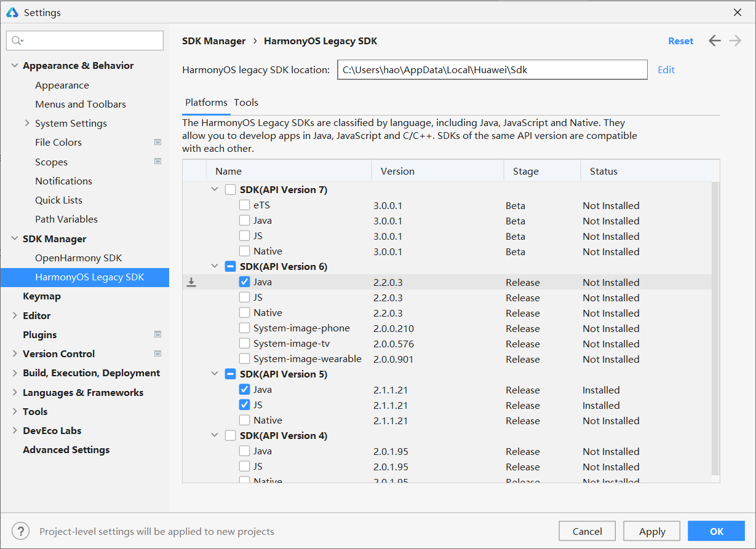Switch to the Tools tab
The image size is (756, 549).
click(246, 103)
